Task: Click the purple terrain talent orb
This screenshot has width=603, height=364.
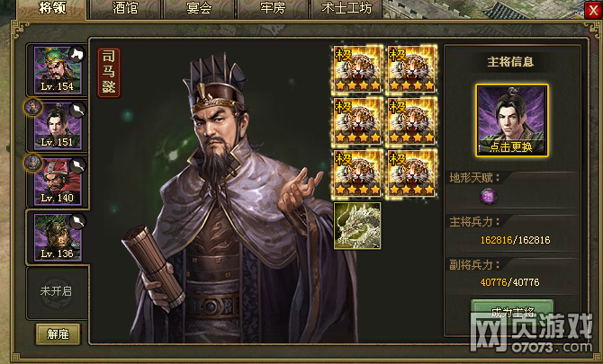Action: tap(489, 197)
